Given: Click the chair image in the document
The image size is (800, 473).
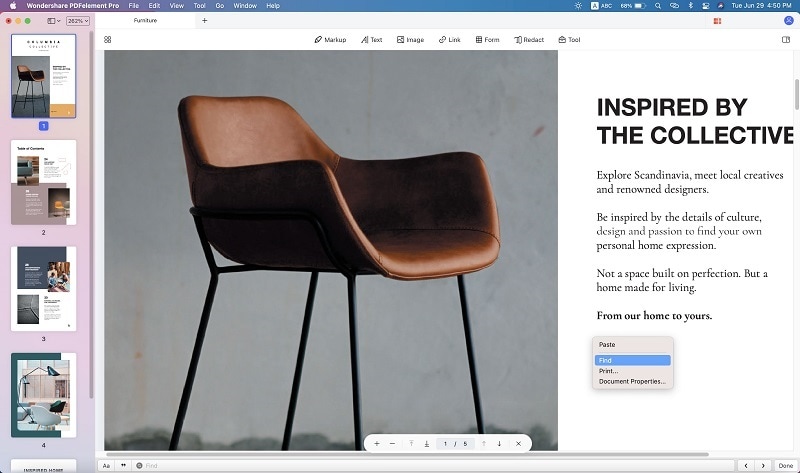Looking at the screenshot, I should point(331,250).
